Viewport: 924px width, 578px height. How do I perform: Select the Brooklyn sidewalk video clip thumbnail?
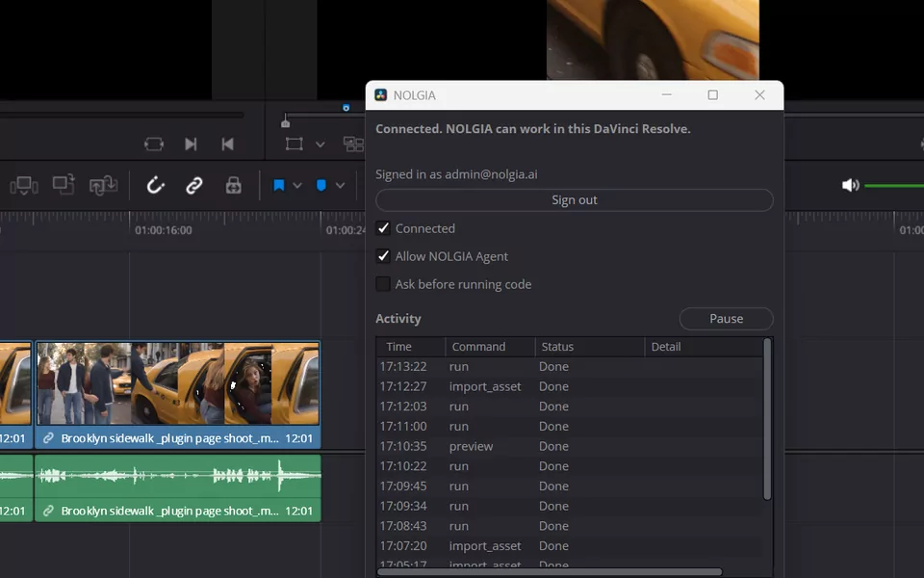click(x=178, y=383)
